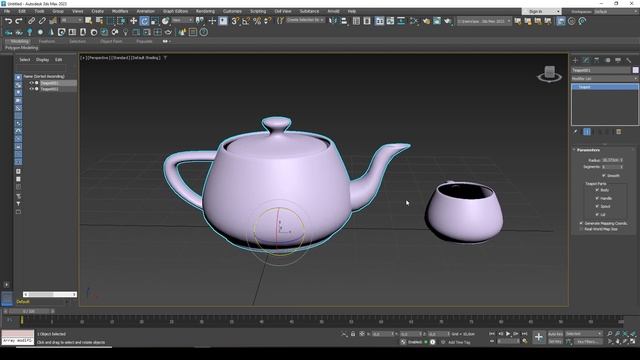640x360 pixels.
Task: Click the Remove modifier trash icon
Action: [x=618, y=132]
